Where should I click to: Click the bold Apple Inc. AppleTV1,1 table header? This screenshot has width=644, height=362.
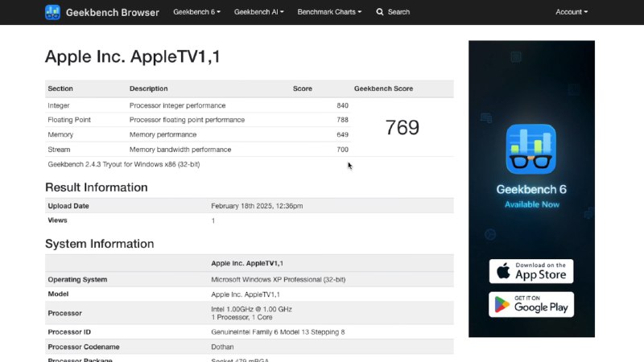coord(247,263)
